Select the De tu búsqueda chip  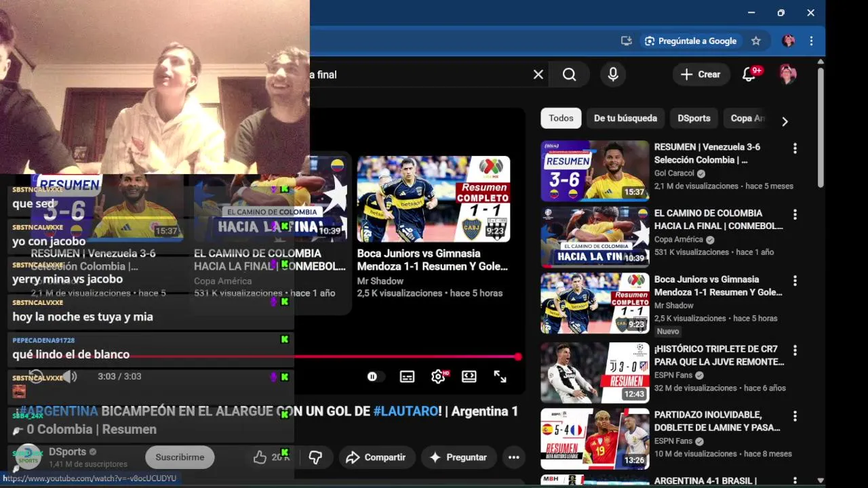pyautogui.click(x=625, y=118)
